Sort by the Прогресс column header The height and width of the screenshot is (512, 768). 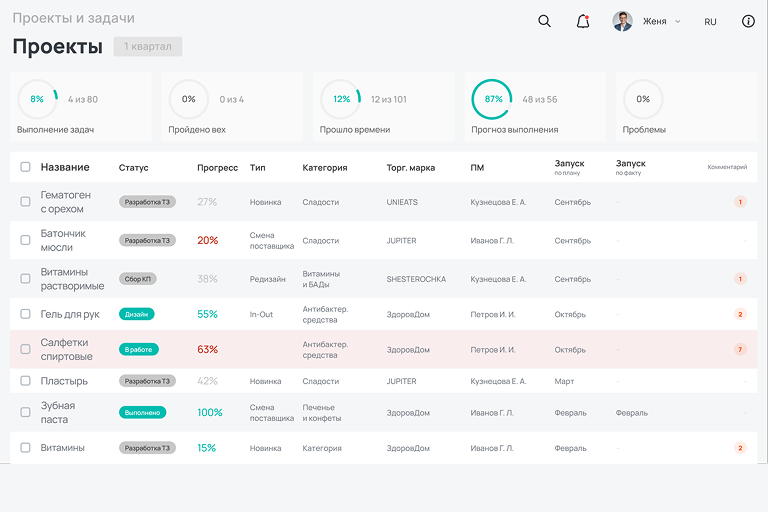click(x=217, y=167)
